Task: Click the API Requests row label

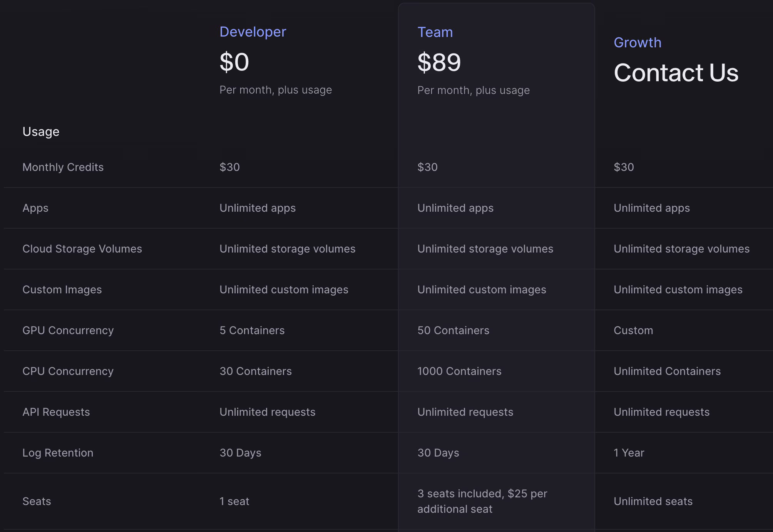Action: pyautogui.click(x=56, y=412)
